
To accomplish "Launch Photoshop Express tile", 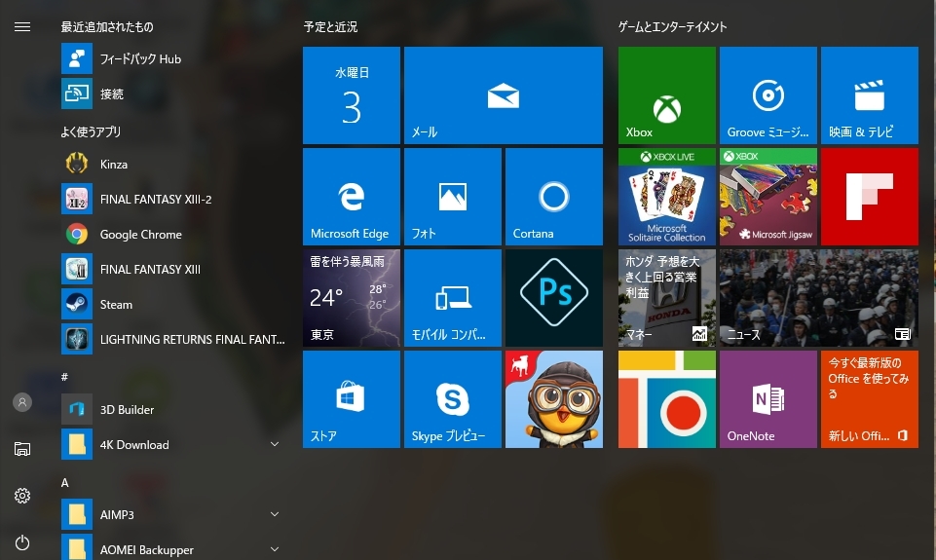I will 554,298.
